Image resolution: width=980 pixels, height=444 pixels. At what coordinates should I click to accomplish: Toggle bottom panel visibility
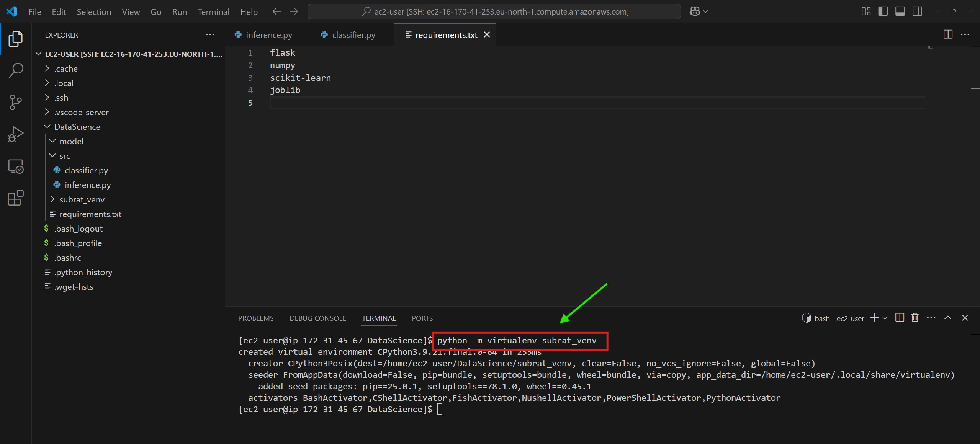click(900, 11)
